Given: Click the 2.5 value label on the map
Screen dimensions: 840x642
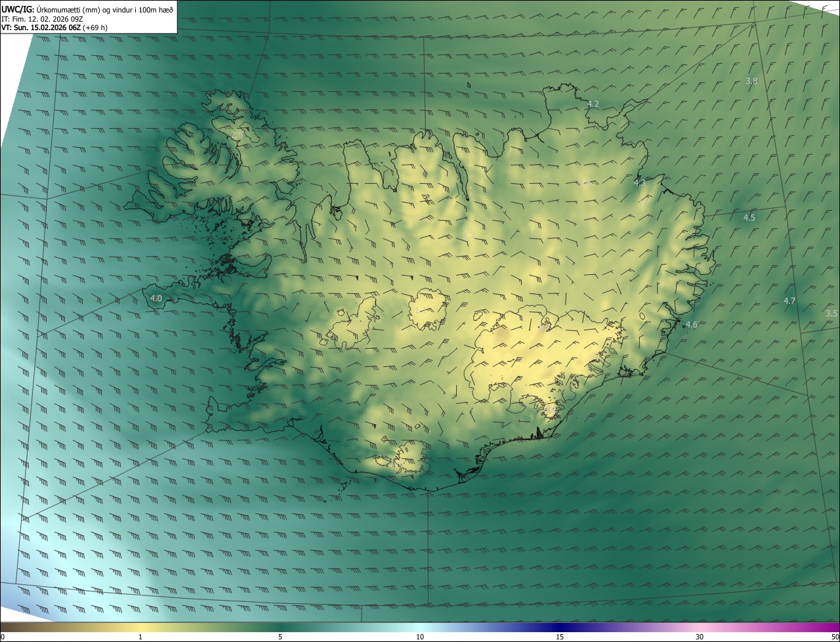Looking at the screenshot, I should (x=238, y=135).
